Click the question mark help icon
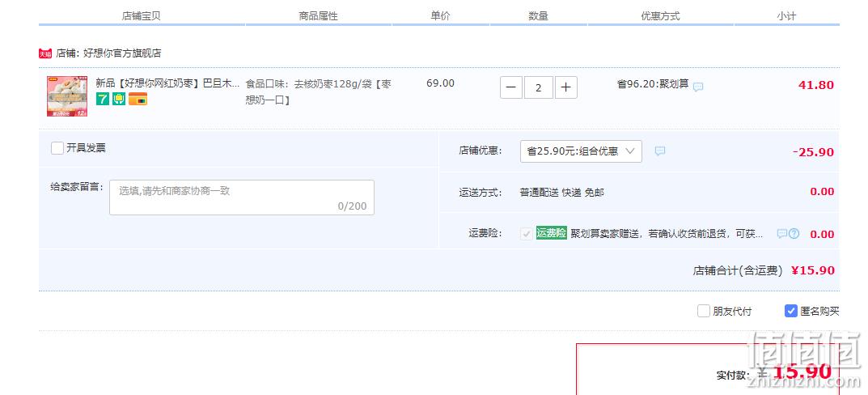Screen dimensions: 868x395 tap(794, 234)
